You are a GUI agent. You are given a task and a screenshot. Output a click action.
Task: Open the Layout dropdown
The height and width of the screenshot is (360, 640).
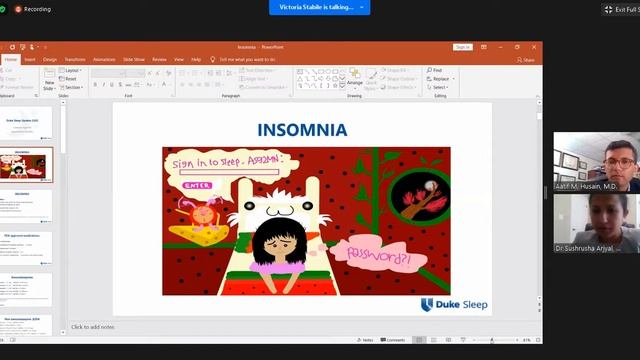click(x=70, y=71)
